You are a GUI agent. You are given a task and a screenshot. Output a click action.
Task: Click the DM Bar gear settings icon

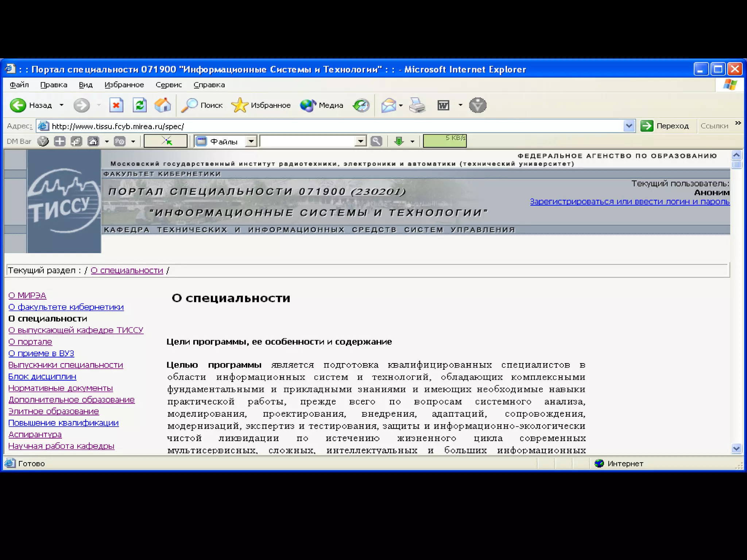[120, 141]
